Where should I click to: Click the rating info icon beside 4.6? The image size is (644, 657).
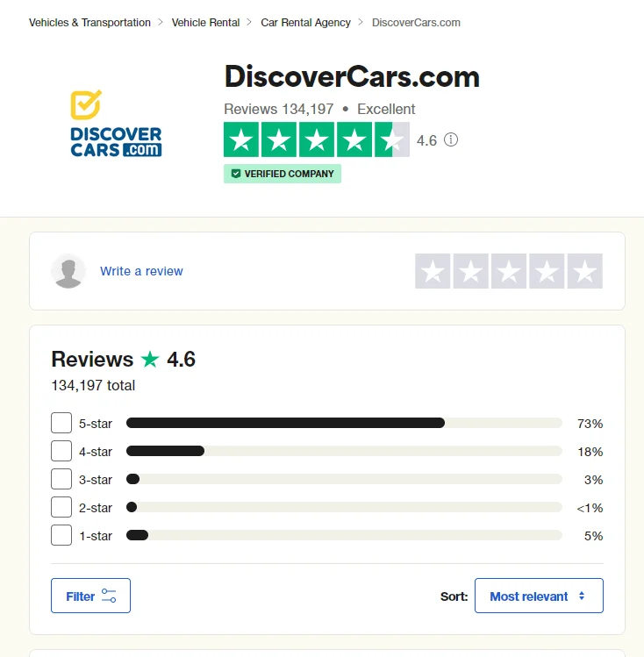pos(451,139)
